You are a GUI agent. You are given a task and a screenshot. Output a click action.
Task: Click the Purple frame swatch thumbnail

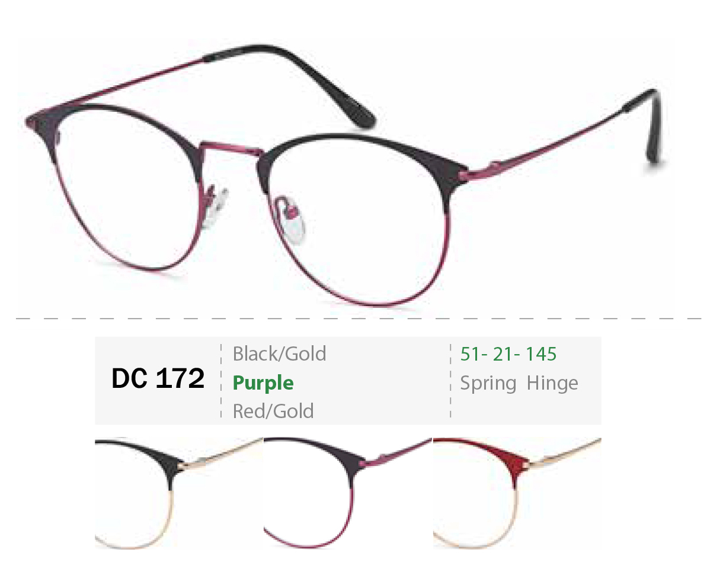tap(348, 493)
